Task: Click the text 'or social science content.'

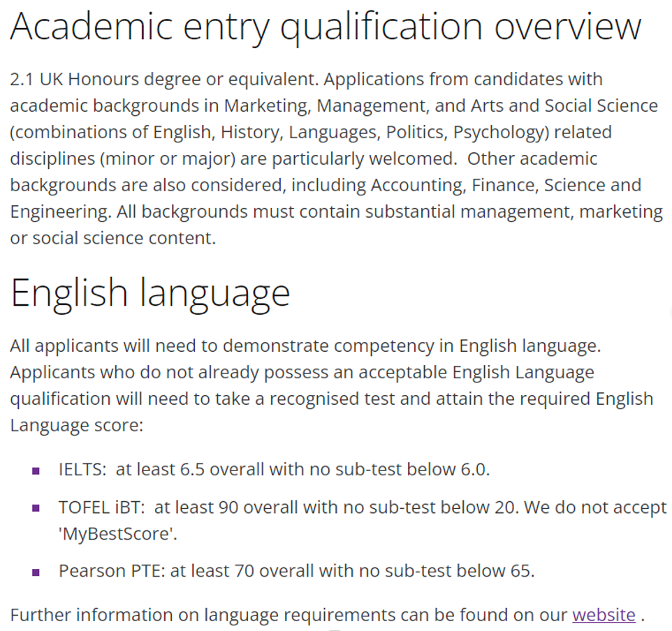Action: pos(113,238)
